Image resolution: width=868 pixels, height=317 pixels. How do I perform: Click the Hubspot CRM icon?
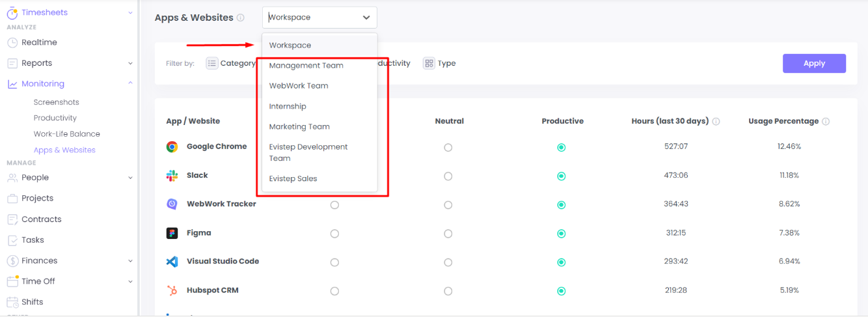tap(172, 290)
